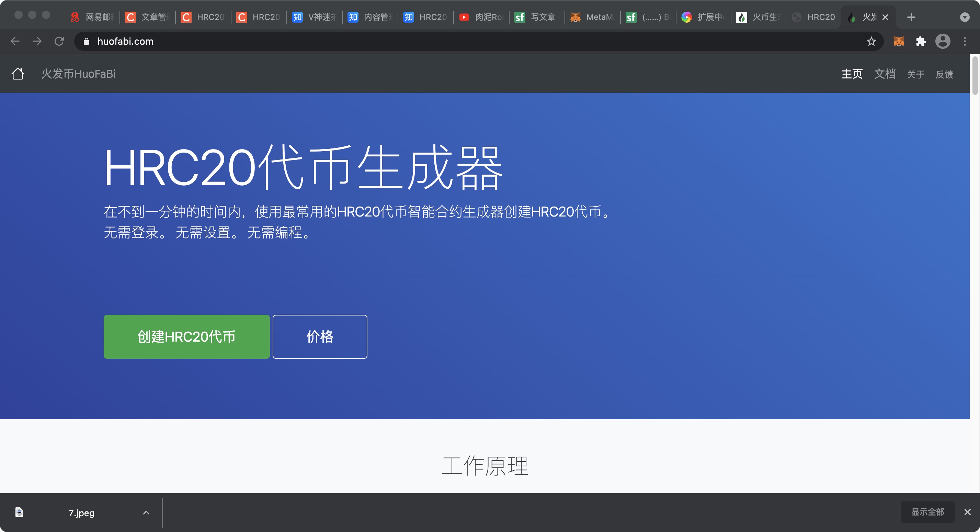This screenshot has height=532, width=980.
Task: Click the padlock site info icon
Action: [x=86, y=42]
